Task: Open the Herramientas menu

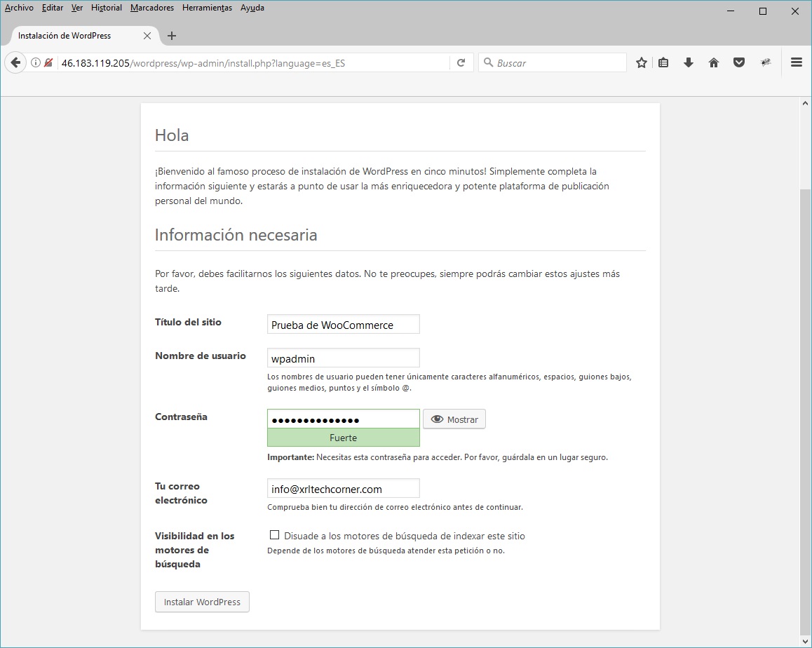Action: click(x=207, y=8)
